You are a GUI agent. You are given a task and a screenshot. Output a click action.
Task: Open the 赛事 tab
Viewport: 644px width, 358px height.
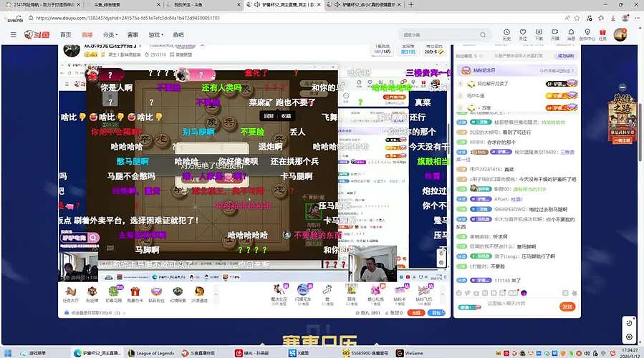133,35
